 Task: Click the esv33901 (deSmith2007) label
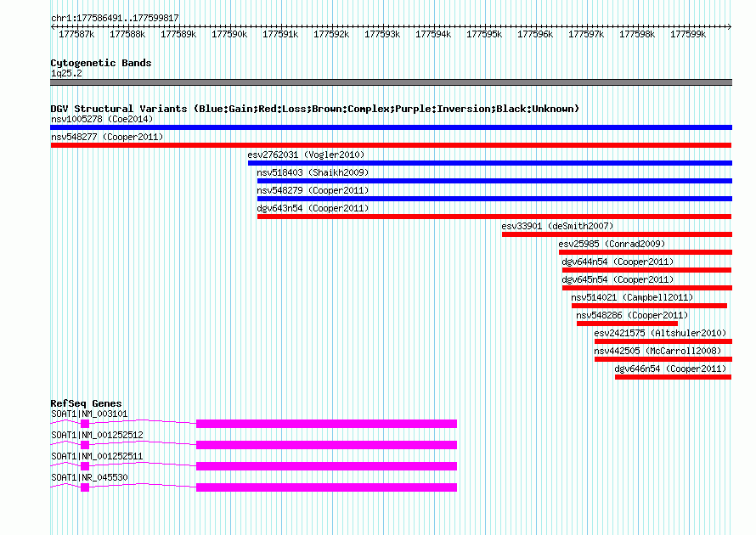(x=557, y=226)
